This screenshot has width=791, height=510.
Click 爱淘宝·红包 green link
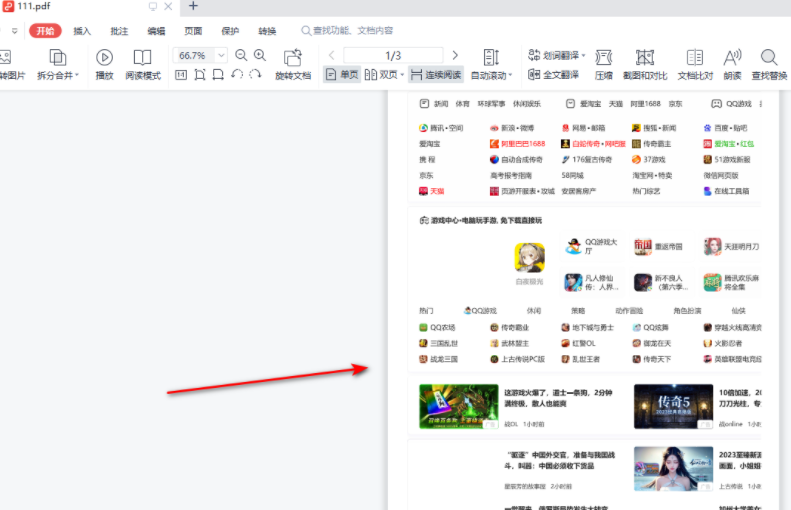[729, 144]
